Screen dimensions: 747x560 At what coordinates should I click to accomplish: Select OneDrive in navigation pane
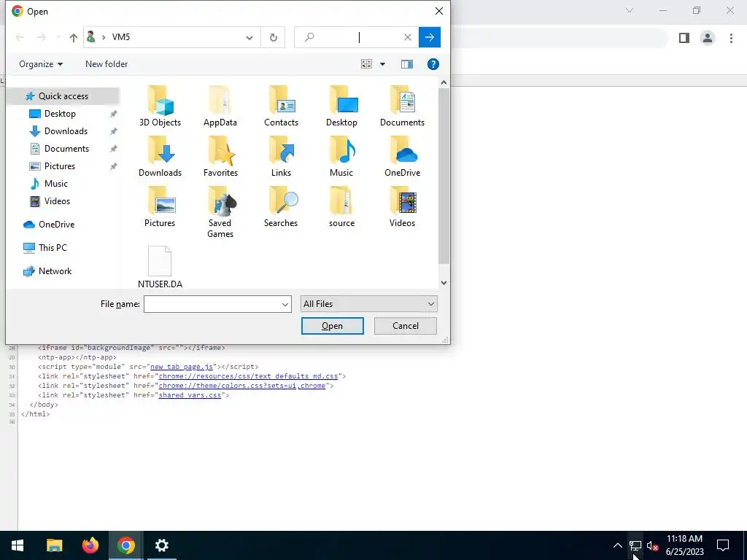click(x=56, y=225)
